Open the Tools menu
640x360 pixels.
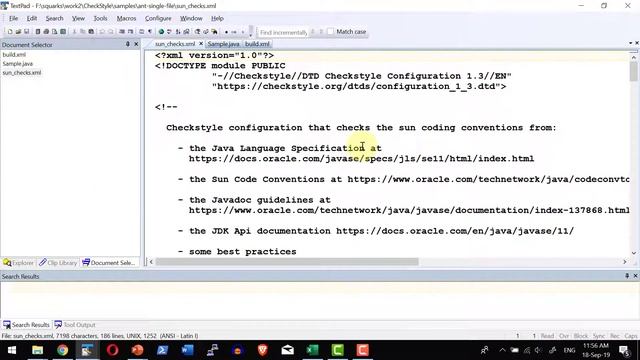(x=100, y=18)
